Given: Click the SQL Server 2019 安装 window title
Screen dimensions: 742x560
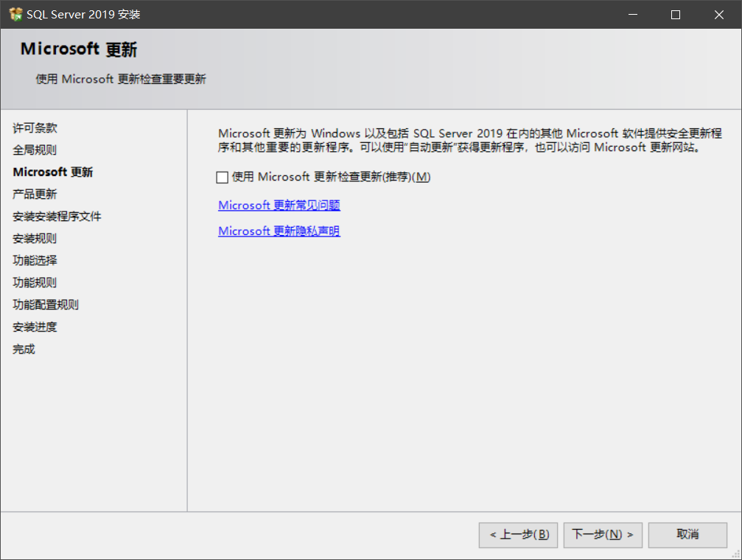Looking at the screenshot, I should coord(83,15).
